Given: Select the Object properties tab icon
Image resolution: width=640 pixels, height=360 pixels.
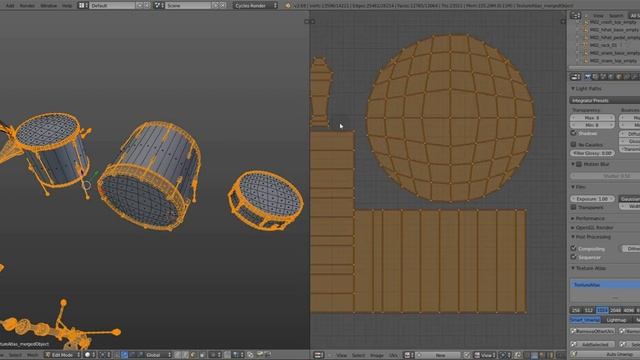Looking at the screenshot, I should (x=619, y=76).
